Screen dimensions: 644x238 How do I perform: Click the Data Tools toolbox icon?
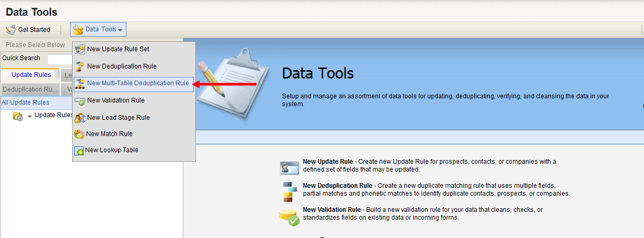78,29
